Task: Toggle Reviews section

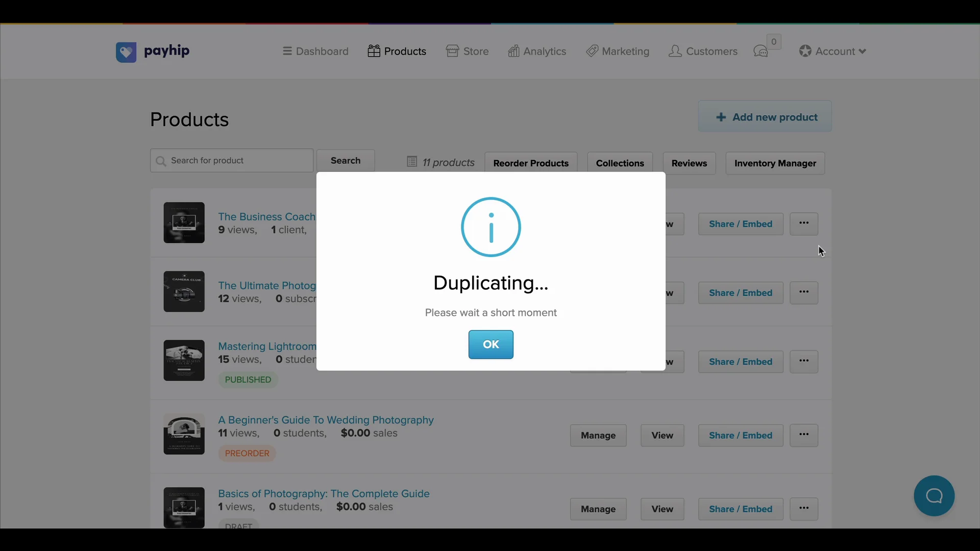Action: 689,163
